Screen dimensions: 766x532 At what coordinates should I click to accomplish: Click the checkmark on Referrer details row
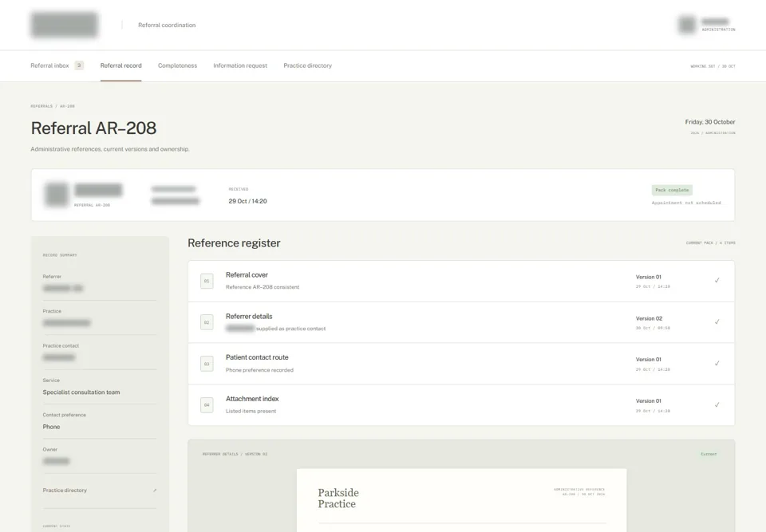[x=717, y=322]
